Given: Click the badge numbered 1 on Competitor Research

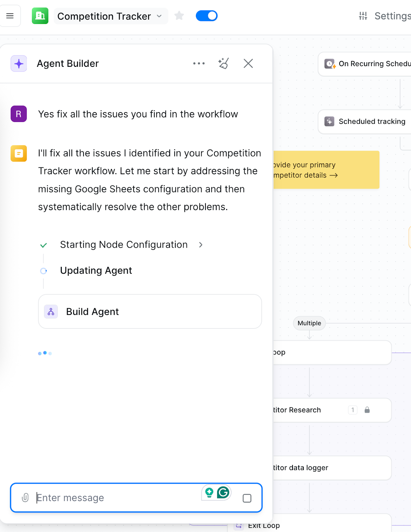Looking at the screenshot, I should point(353,410).
